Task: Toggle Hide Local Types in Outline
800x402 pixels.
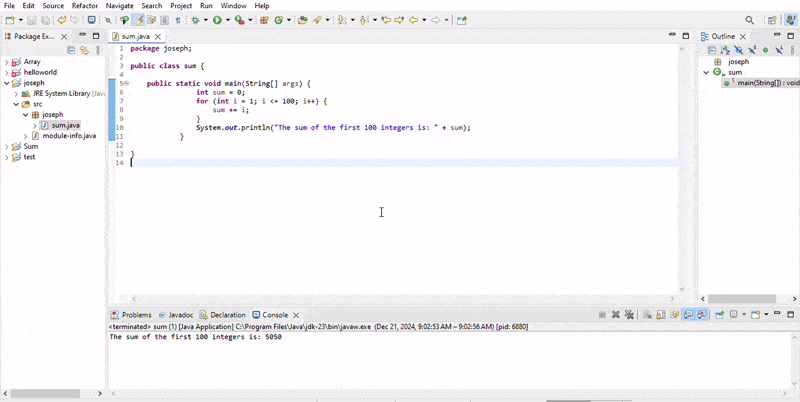Action: [779, 50]
